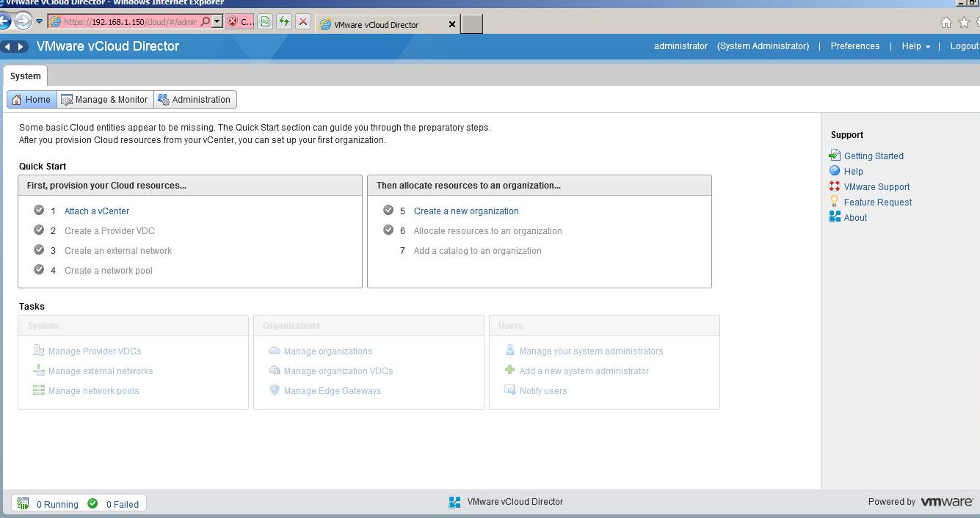Click the IE back navigation arrow

click(4, 21)
